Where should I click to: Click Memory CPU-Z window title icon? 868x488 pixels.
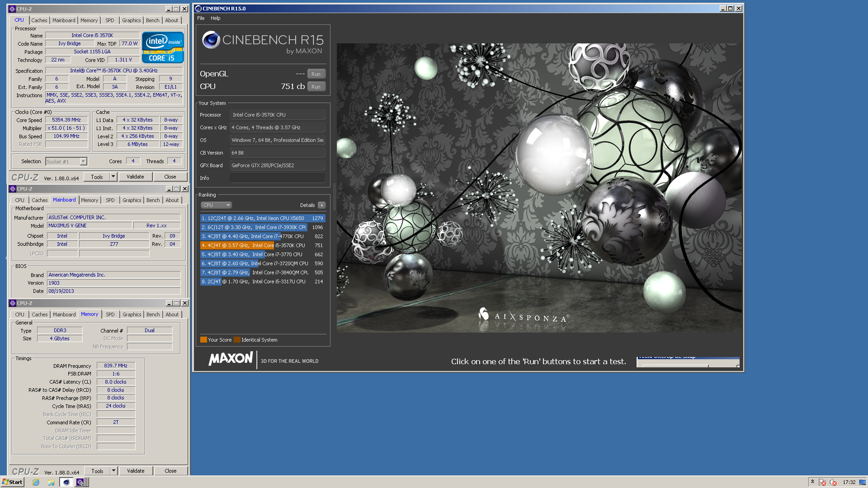13,303
